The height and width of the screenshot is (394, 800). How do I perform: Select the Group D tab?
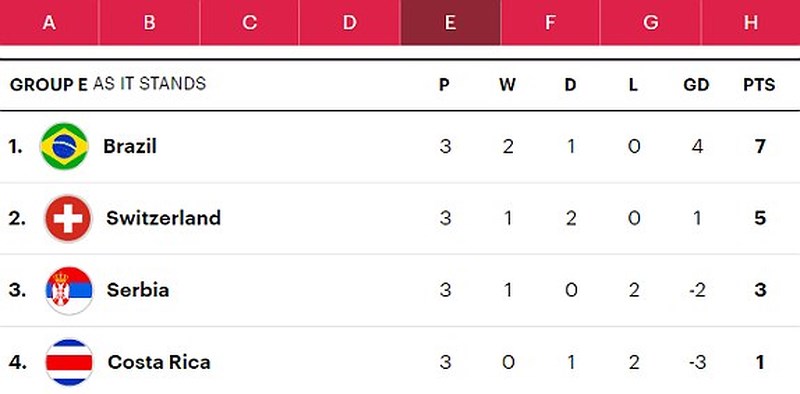349,22
